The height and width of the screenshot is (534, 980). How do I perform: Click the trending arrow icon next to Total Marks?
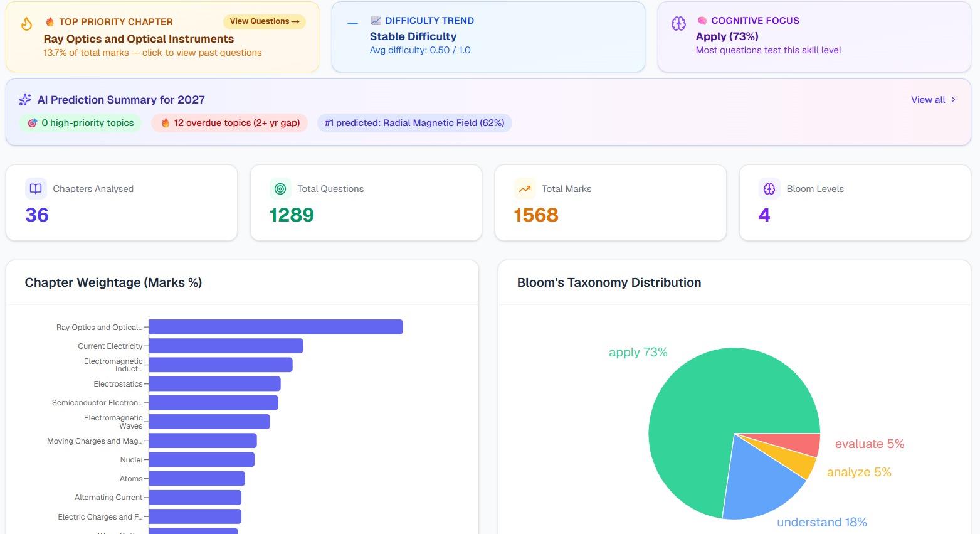525,189
